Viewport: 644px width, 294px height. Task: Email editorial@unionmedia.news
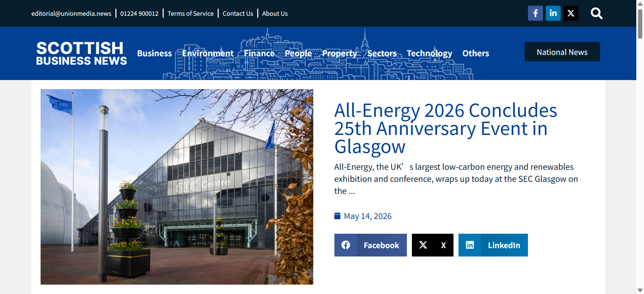tap(71, 13)
